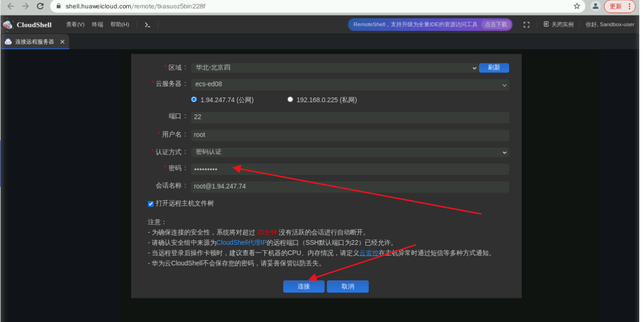Click the RemoteShell promotion banner text
Screen dimensions: 644x322
[415, 24]
